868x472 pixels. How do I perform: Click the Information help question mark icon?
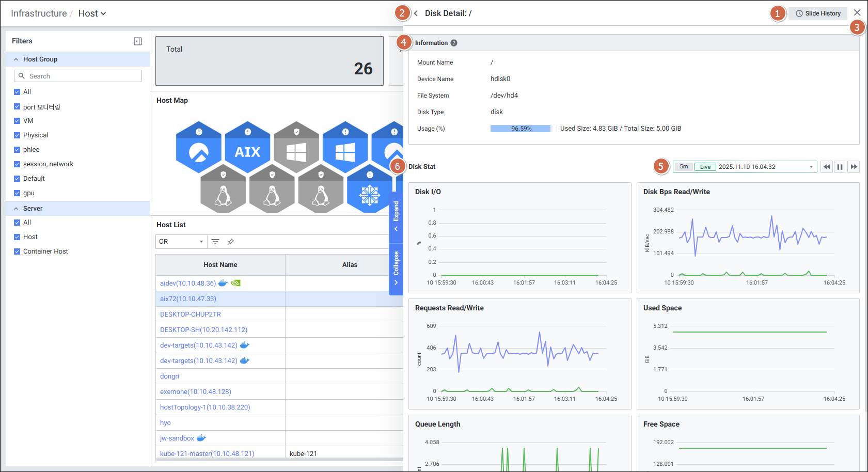(x=453, y=43)
